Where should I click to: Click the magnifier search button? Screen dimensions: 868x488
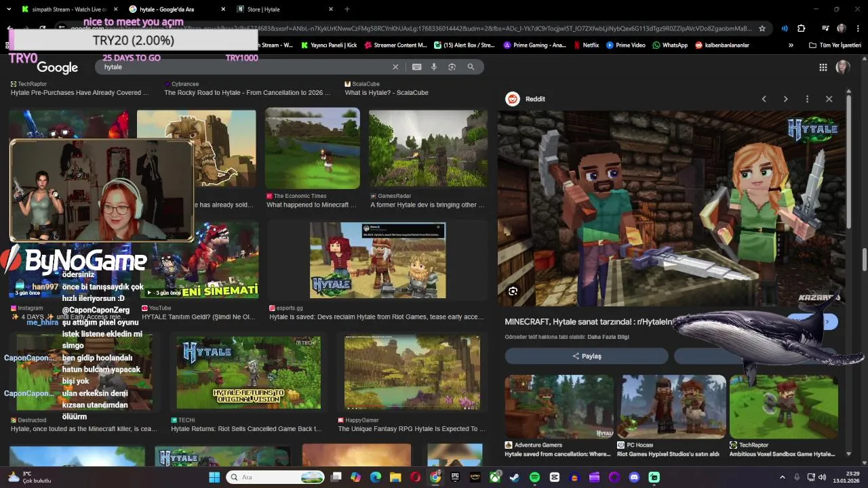pyautogui.click(x=471, y=67)
